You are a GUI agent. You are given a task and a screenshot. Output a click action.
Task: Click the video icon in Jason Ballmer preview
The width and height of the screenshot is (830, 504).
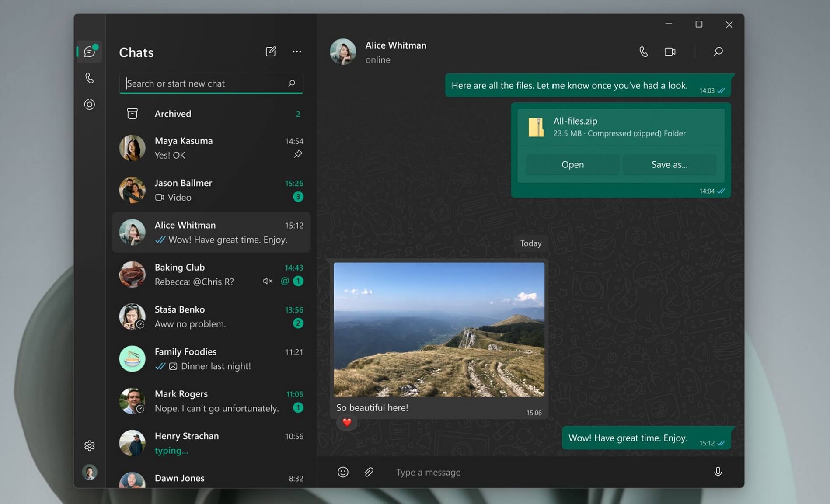160,197
